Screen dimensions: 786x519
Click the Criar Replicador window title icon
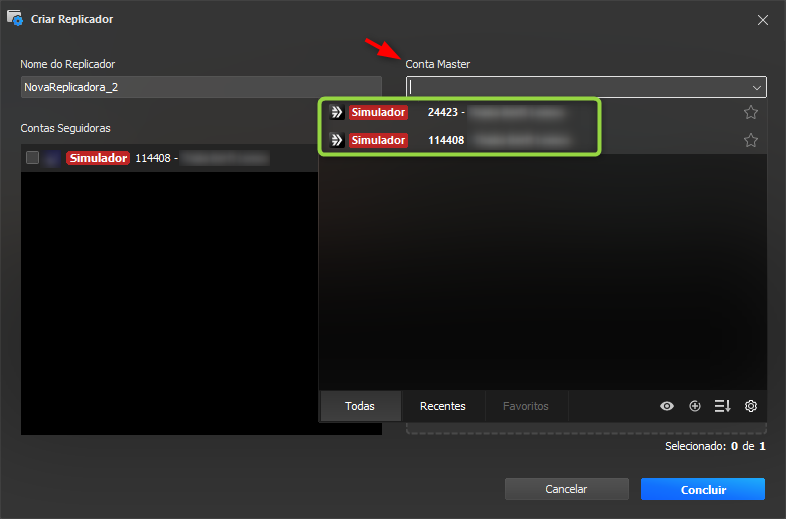[15, 19]
